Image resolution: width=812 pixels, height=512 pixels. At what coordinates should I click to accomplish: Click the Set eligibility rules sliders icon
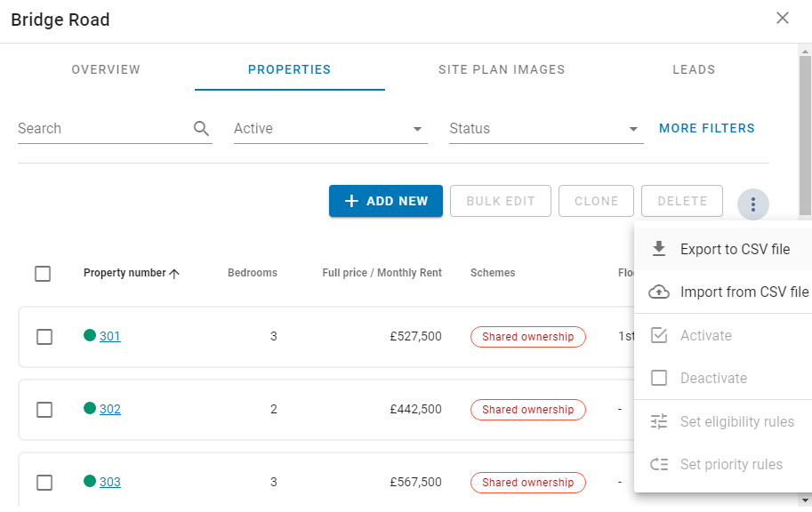(x=659, y=421)
